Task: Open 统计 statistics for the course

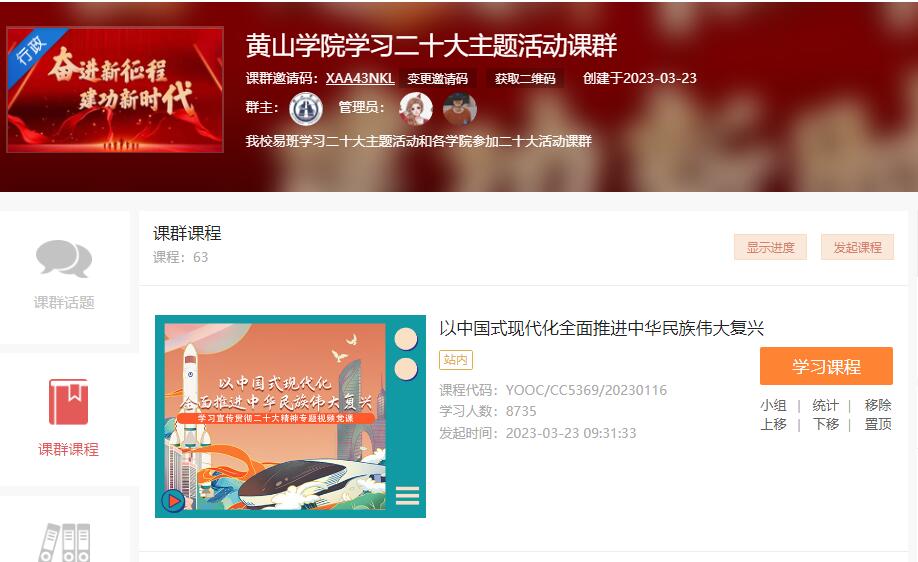Action: pos(825,405)
